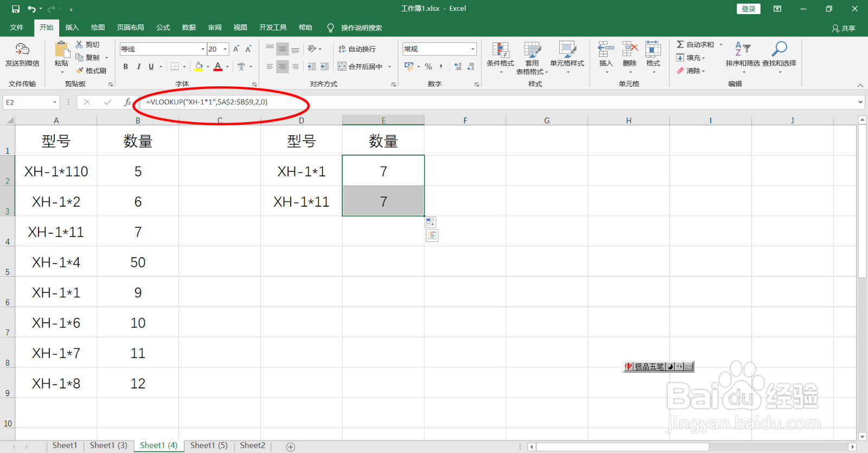Click the Share (共享) button
Viewport: 868px width, 453px height.
pyautogui.click(x=844, y=28)
